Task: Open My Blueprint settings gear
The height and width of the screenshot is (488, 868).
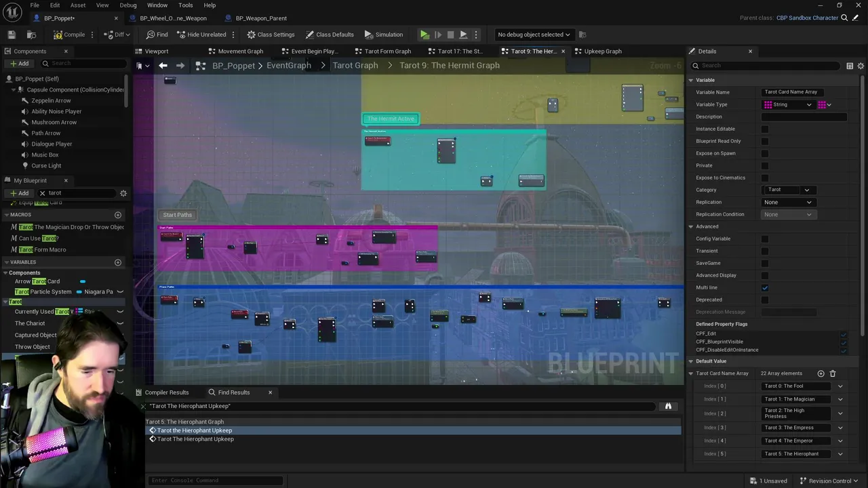Action: click(x=123, y=193)
